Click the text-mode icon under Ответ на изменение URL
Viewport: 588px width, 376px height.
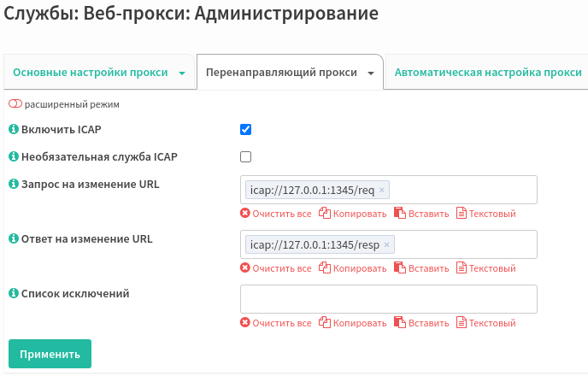(462, 268)
